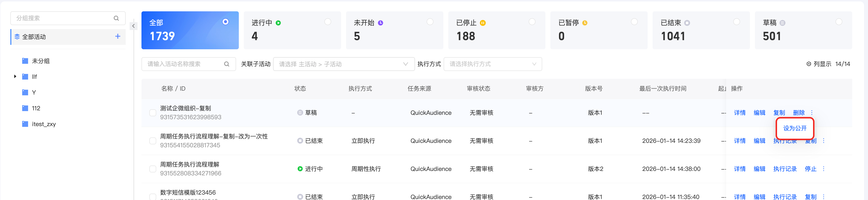Click the 列显示 14/14 control
The width and height of the screenshot is (868, 200).
pos(828,64)
